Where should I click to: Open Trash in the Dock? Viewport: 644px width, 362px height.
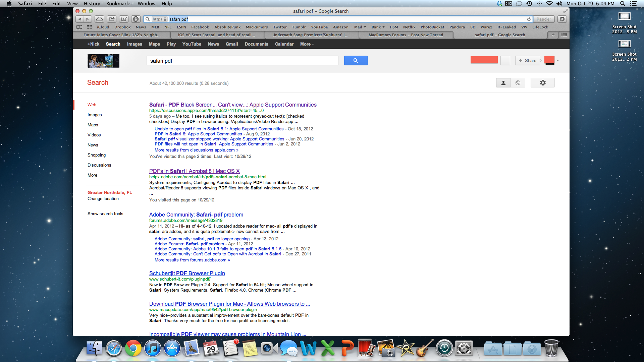pyautogui.click(x=551, y=349)
